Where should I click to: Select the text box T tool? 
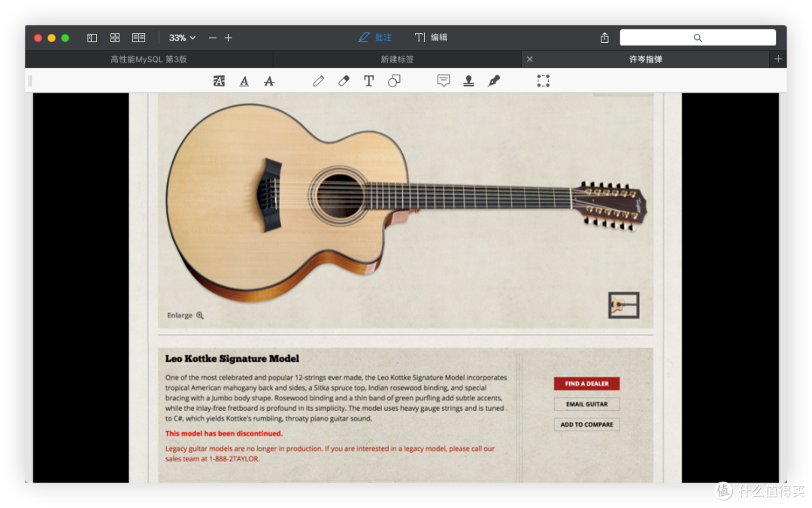[x=368, y=81]
